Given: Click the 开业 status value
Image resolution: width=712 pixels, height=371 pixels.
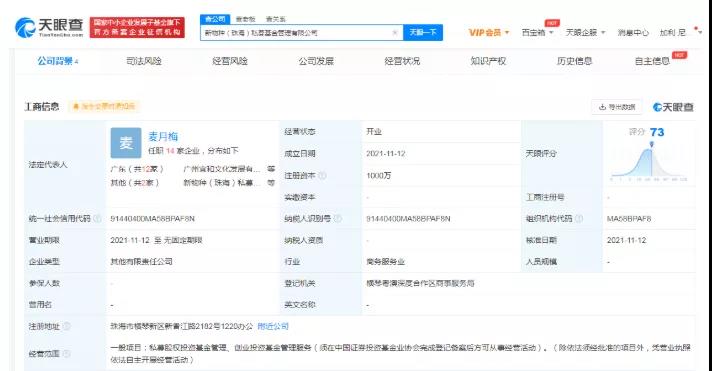Looking at the screenshot, I should click(x=374, y=132).
